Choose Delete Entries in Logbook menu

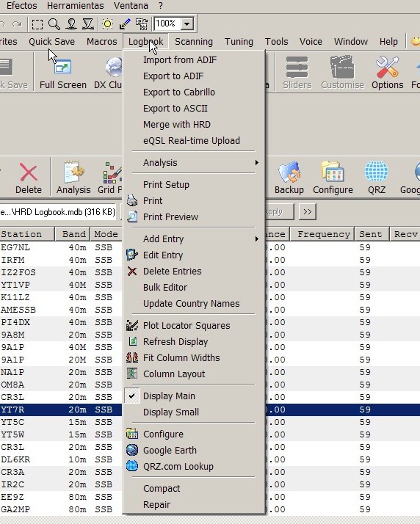pos(194,272)
